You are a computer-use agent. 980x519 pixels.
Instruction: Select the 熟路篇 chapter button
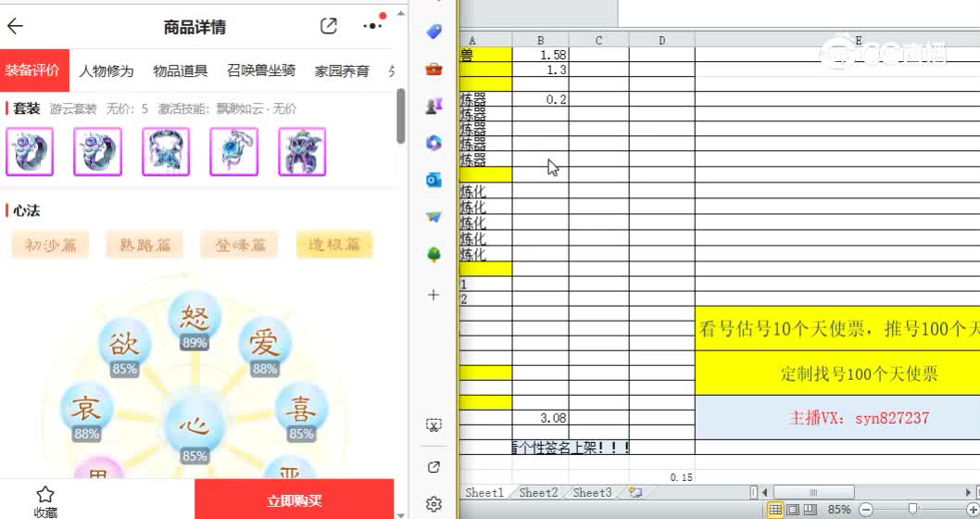pos(145,245)
